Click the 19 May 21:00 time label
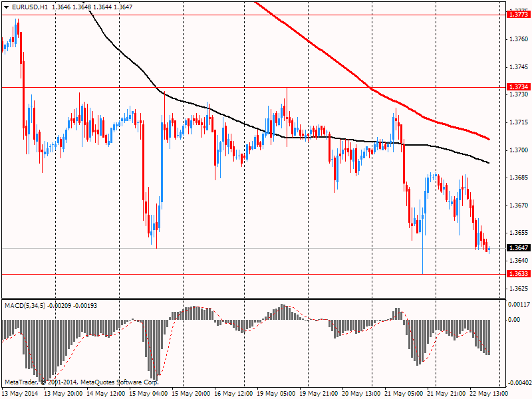This screenshot has height=399, width=532. coord(319,394)
